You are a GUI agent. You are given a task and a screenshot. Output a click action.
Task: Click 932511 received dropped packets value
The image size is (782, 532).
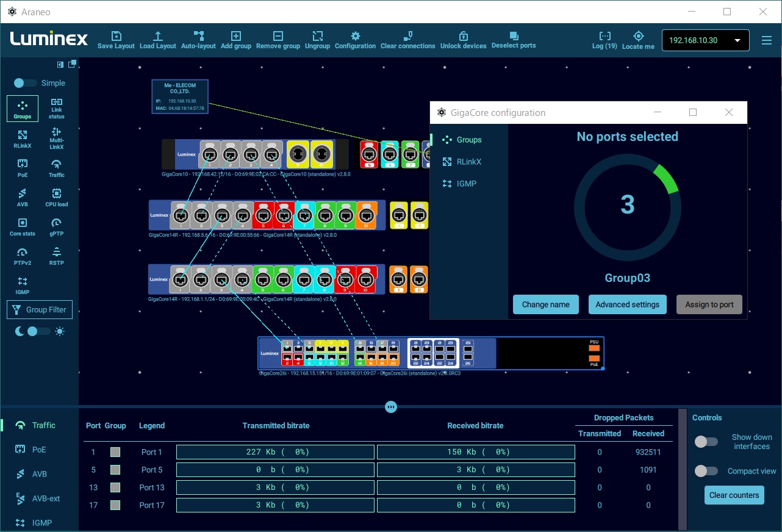point(648,452)
